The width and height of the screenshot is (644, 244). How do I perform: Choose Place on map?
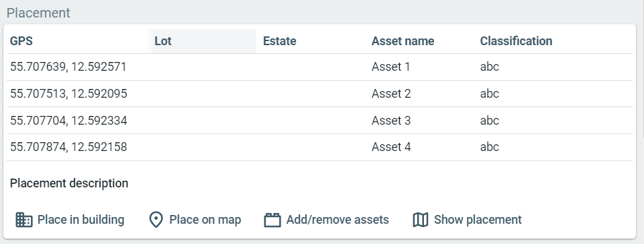(x=195, y=220)
